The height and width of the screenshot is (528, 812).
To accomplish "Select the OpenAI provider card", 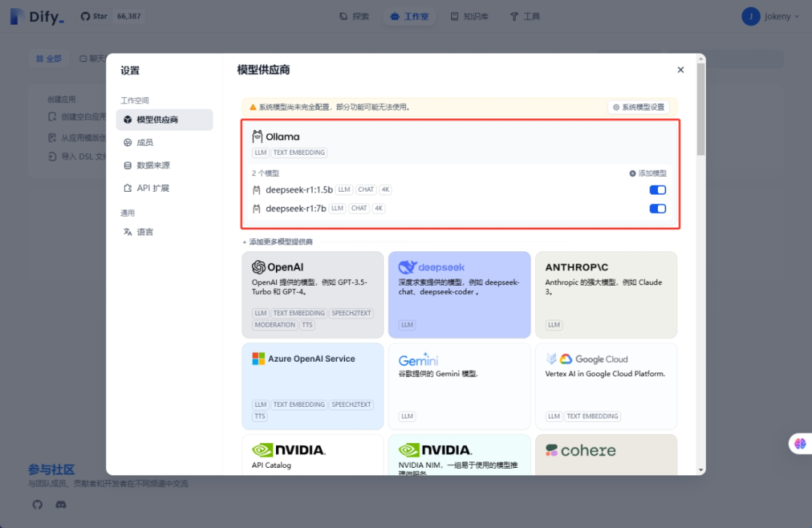I will (313, 295).
